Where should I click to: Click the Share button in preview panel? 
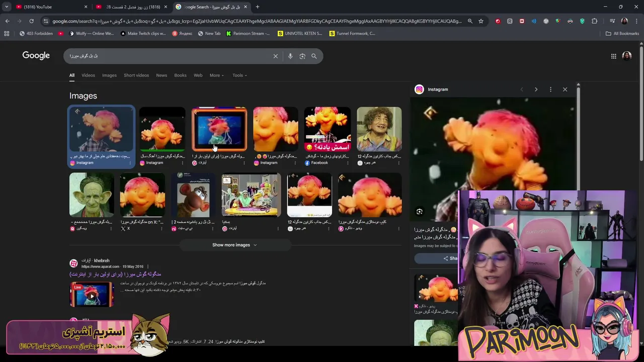coord(450,258)
